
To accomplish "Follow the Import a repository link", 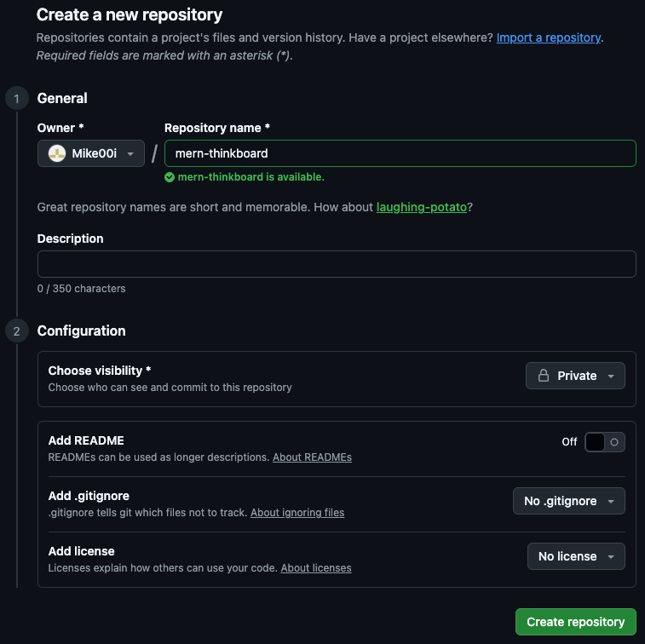I will 549,38.
